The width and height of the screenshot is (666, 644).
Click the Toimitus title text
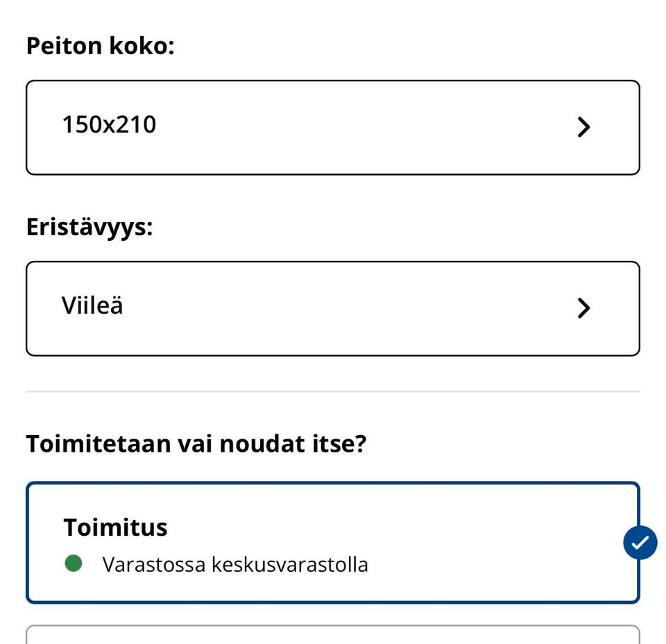click(115, 527)
